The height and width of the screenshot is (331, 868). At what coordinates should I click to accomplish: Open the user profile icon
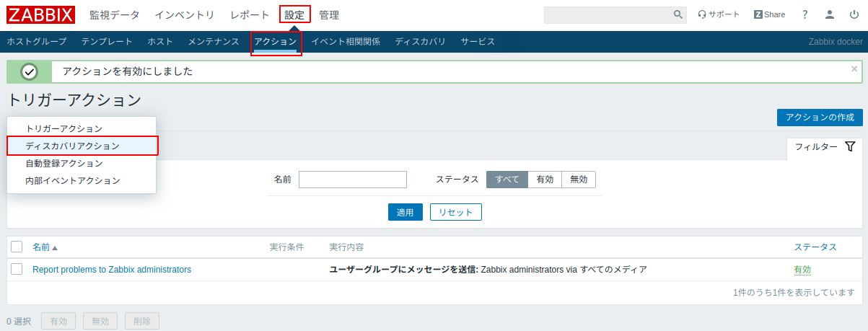(830, 14)
